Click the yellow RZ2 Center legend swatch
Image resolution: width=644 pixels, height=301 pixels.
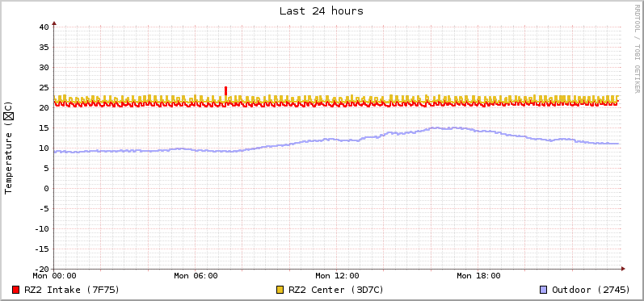click(x=280, y=290)
